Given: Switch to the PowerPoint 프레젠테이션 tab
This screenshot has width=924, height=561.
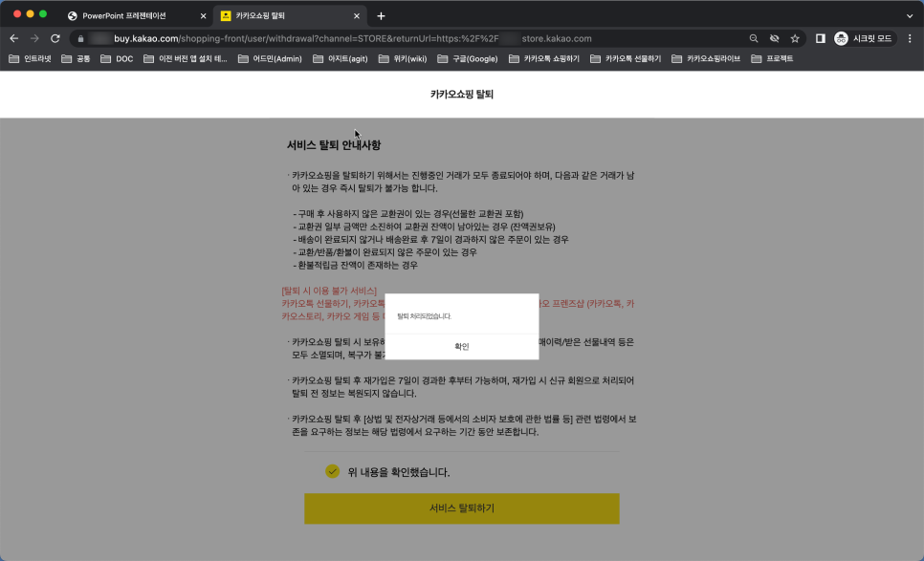Looking at the screenshot, I should click(x=123, y=16).
